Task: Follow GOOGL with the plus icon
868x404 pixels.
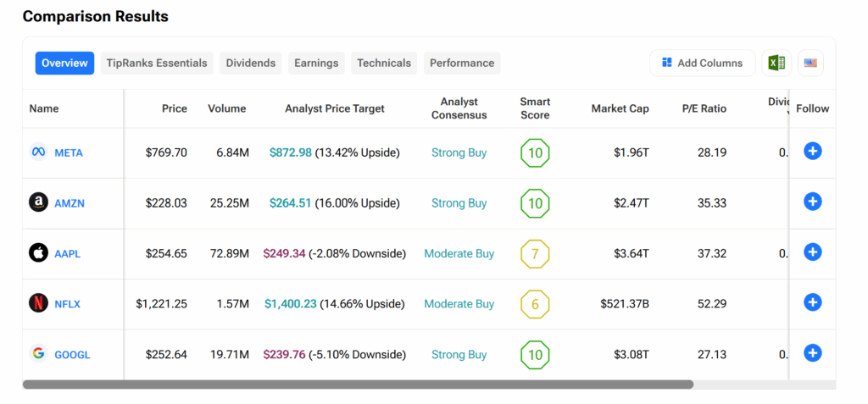Action: coord(812,352)
